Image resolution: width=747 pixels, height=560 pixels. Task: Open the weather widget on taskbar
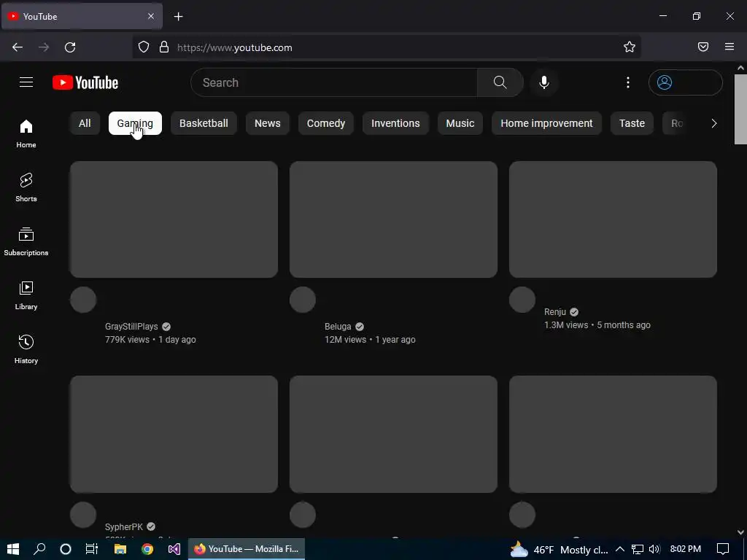click(x=559, y=550)
